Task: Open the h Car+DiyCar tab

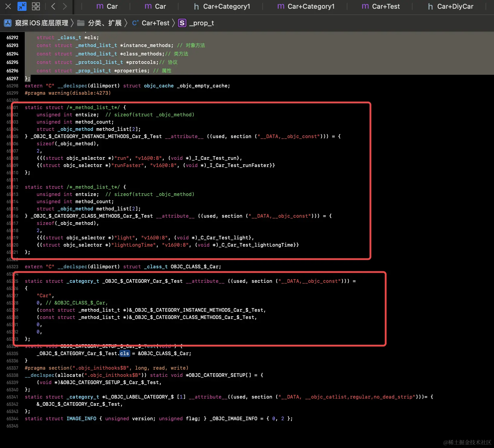Action: tap(451, 6)
